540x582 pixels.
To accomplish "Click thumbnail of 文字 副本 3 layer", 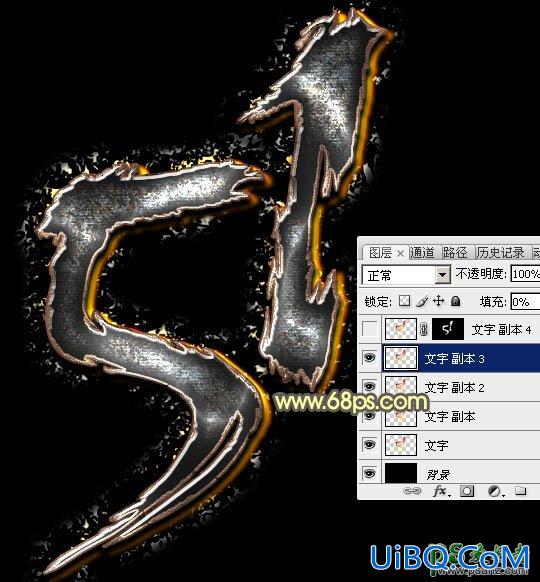I will click(x=401, y=358).
